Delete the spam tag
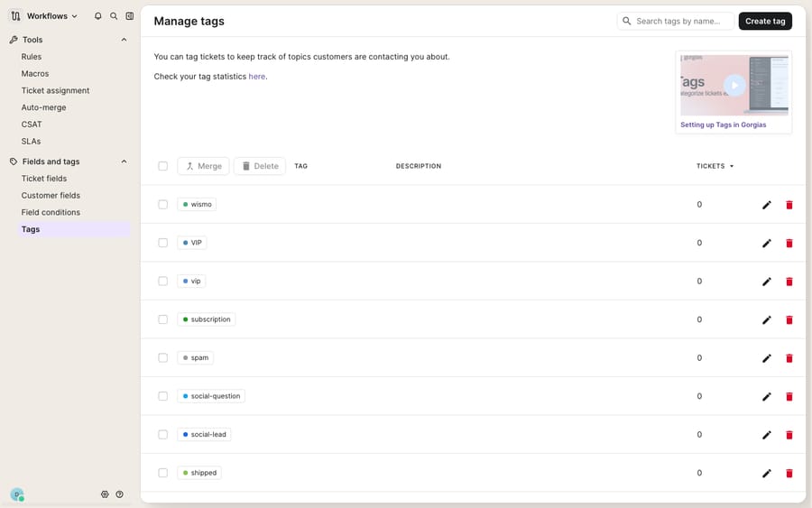 click(789, 358)
